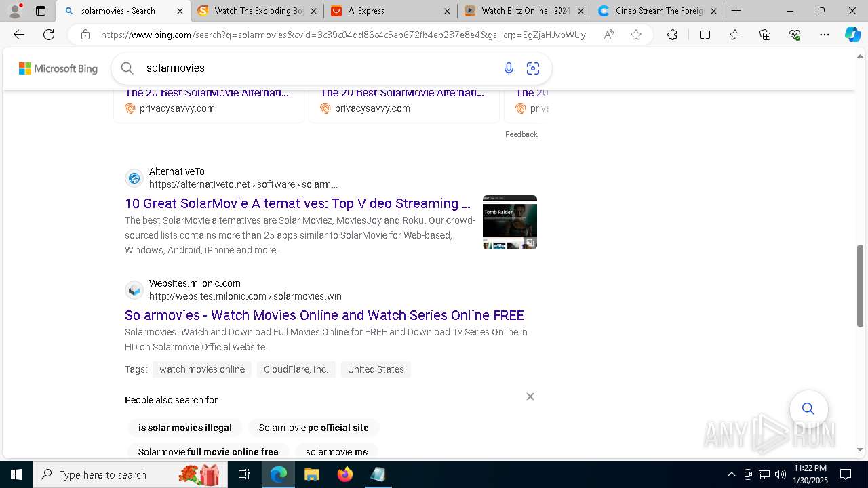Open Solarmovies Watch Movies Online link

point(324,315)
